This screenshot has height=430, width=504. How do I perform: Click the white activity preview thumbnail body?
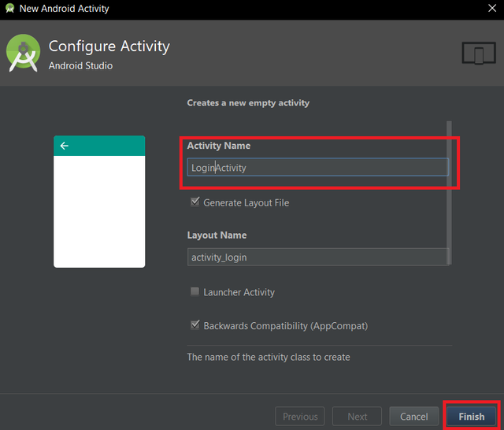[x=99, y=211]
